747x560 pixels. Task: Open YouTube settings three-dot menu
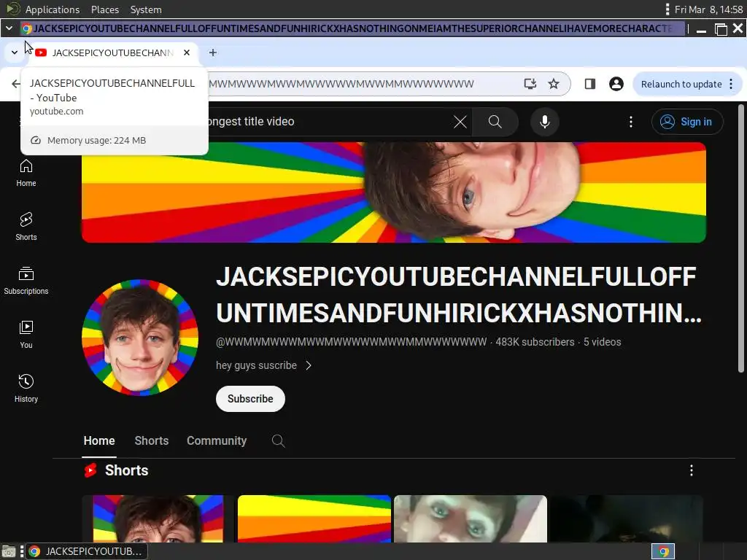[x=631, y=122]
